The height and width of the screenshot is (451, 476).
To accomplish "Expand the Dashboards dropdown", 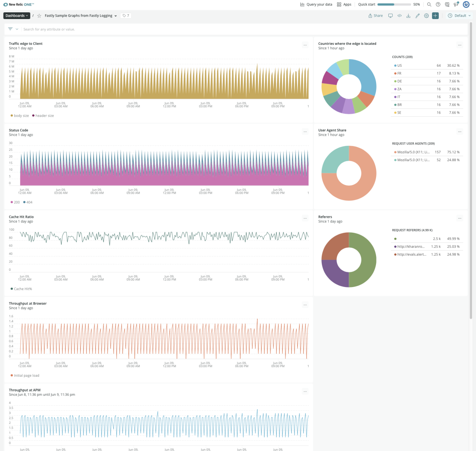I will click(17, 16).
